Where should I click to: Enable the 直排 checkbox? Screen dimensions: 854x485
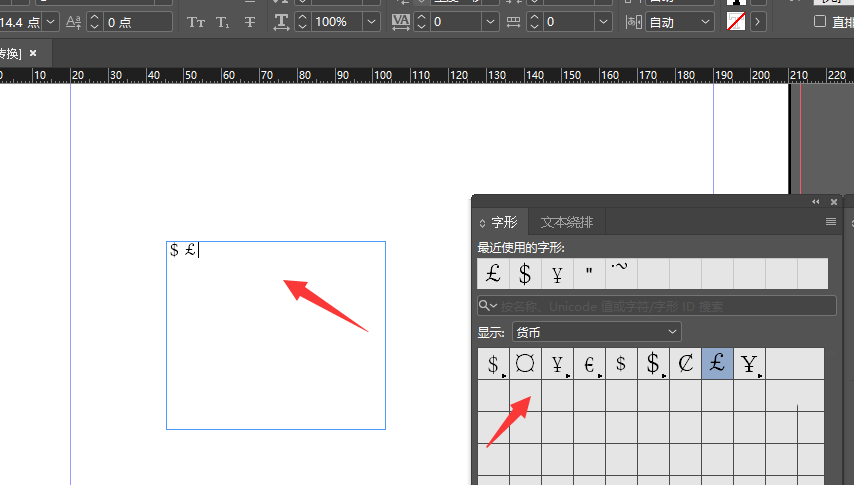(x=820, y=21)
